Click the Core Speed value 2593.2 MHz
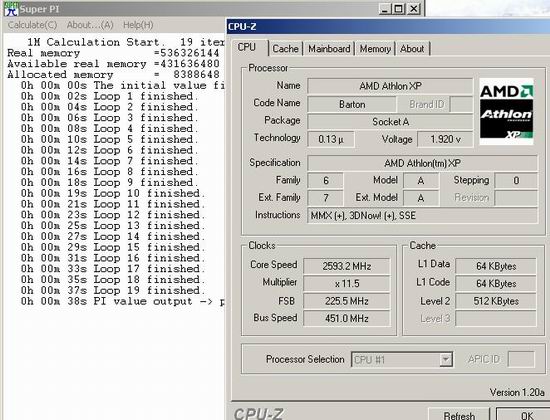Viewport: 550px width, 420px height. [x=347, y=266]
